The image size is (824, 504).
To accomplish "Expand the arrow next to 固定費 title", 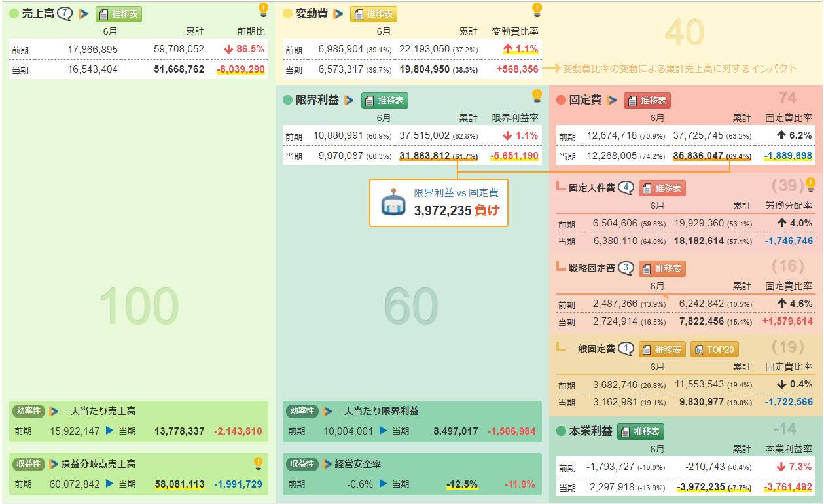I will click(611, 100).
